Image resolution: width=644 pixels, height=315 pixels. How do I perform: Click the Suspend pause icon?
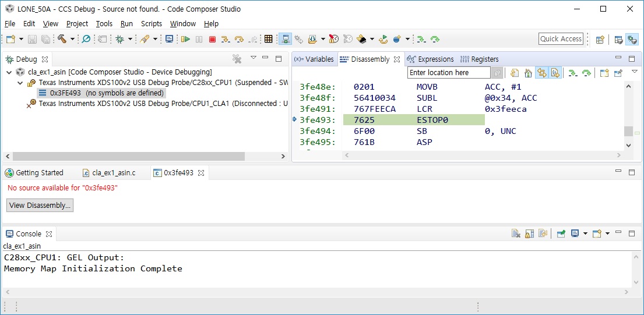click(x=199, y=39)
